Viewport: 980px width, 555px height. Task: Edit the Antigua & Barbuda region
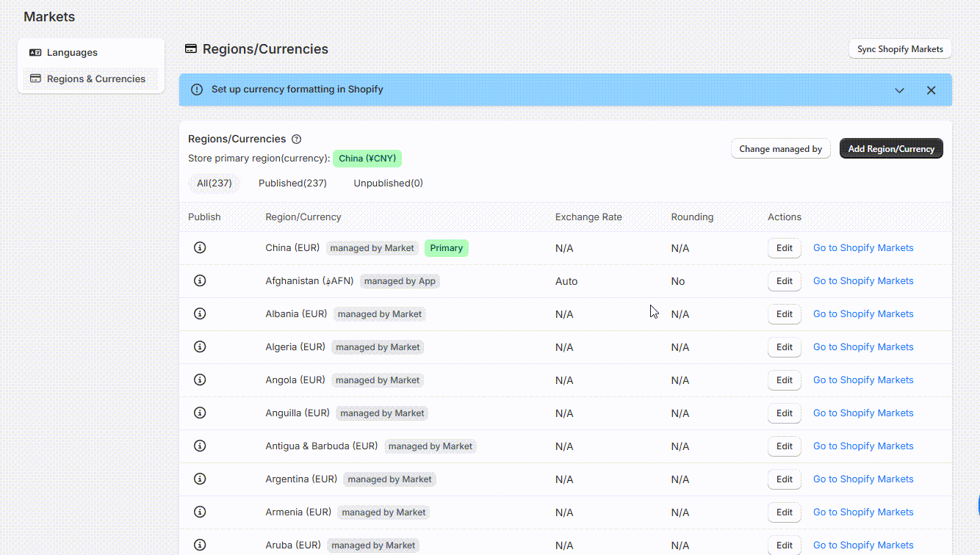(x=785, y=446)
